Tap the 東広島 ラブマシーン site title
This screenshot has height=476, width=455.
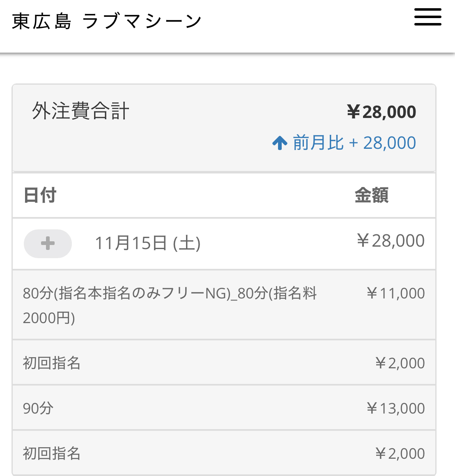[107, 21]
